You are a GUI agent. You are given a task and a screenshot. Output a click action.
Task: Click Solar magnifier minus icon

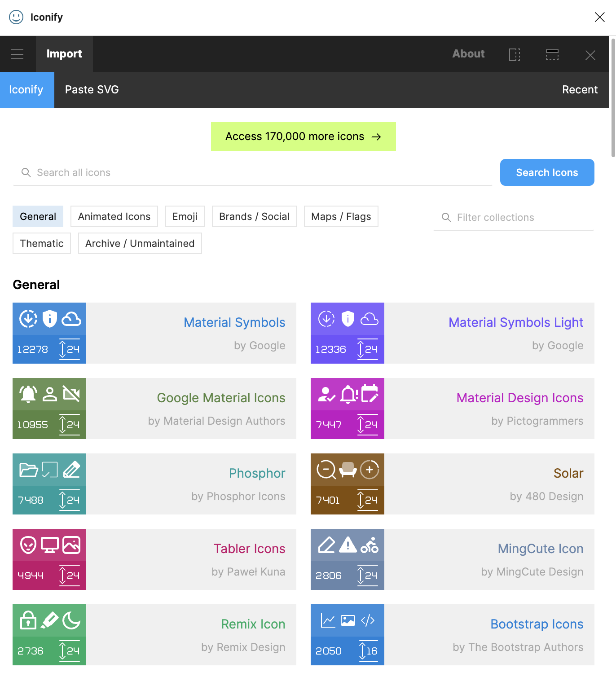pos(326,470)
